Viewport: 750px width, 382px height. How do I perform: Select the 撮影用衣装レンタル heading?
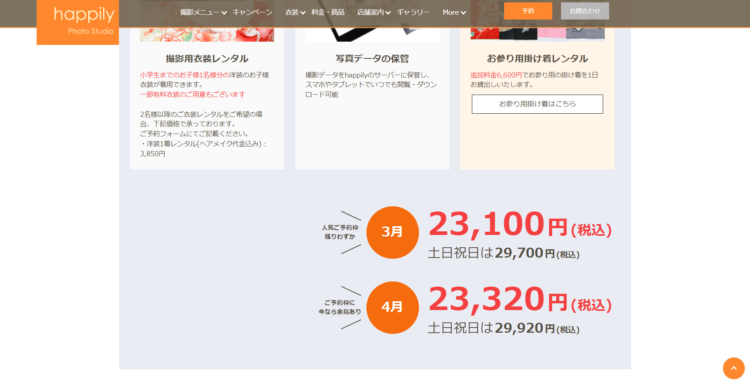point(207,59)
